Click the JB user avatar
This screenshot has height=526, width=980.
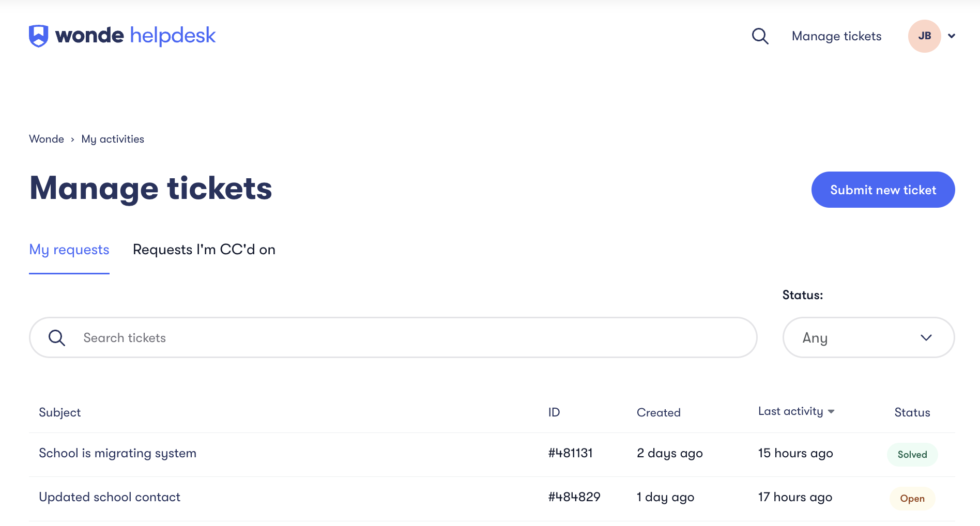(924, 36)
